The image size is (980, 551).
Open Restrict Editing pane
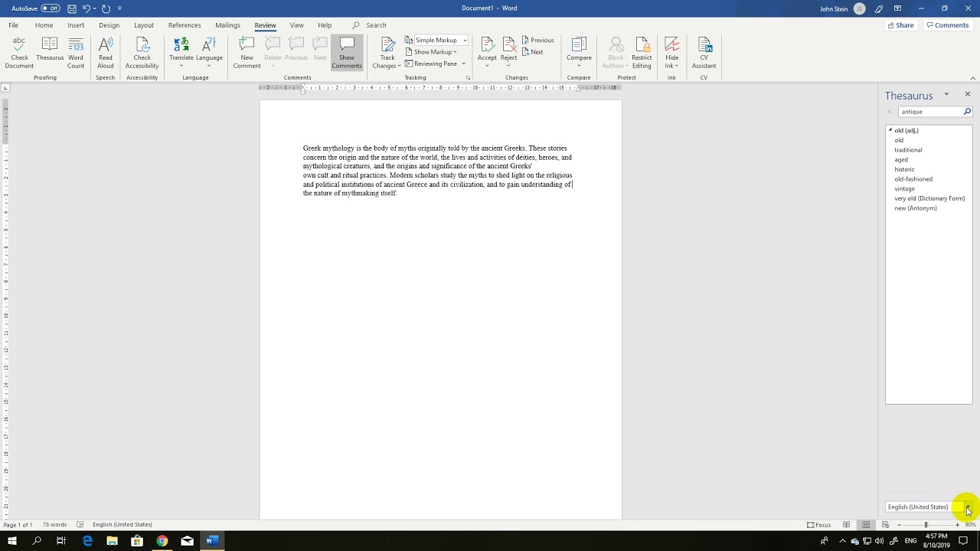click(642, 53)
